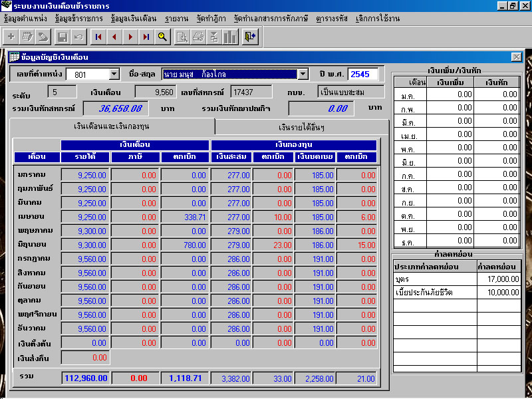Click the total income 112,960.00

coord(86,378)
